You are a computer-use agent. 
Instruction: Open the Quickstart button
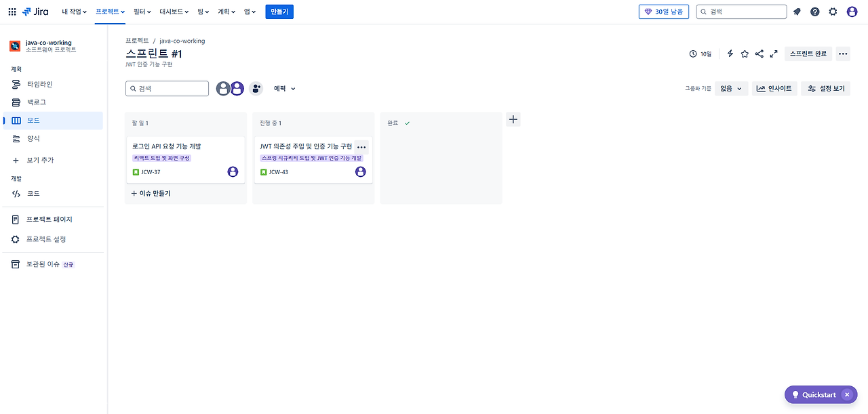tap(813, 394)
